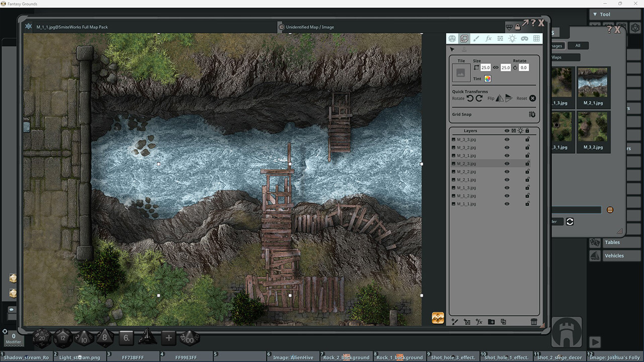This screenshot has width=644, height=362.
Task: Add a new paint layer
Action: click(x=455, y=322)
